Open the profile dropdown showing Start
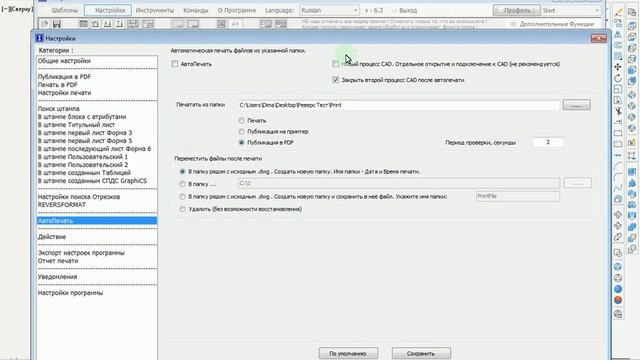The width and height of the screenshot is (640, 360). point(571,10)
